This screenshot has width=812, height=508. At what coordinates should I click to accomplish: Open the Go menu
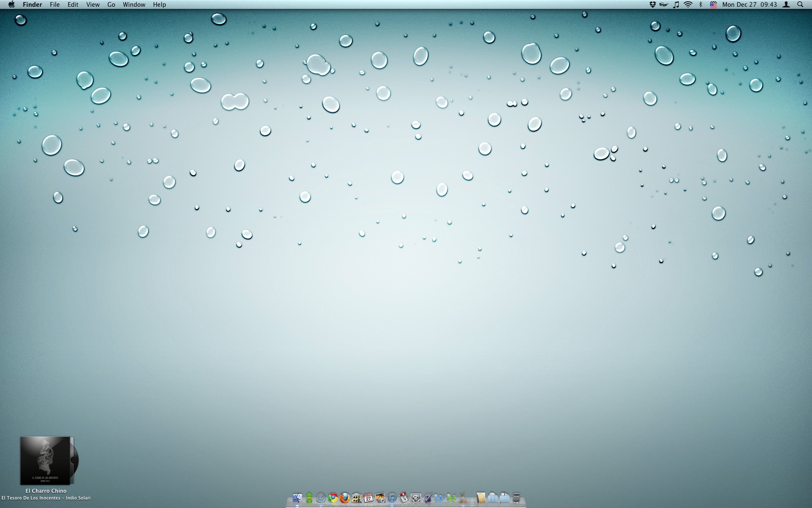111,5
